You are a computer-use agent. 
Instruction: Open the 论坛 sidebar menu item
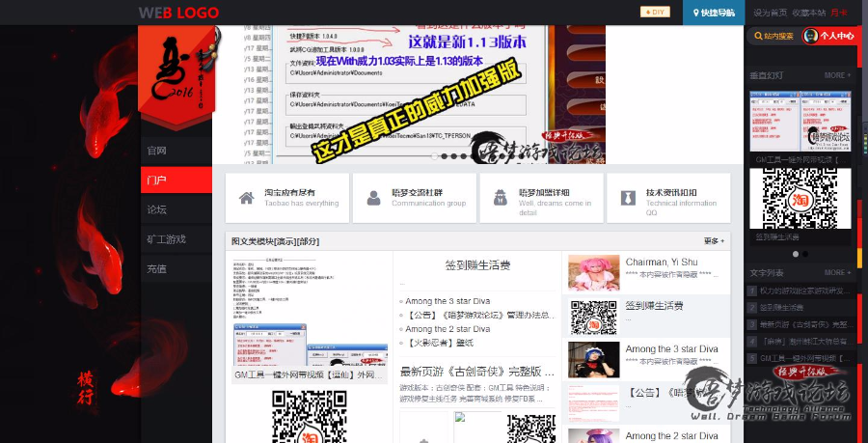[176, 209]
